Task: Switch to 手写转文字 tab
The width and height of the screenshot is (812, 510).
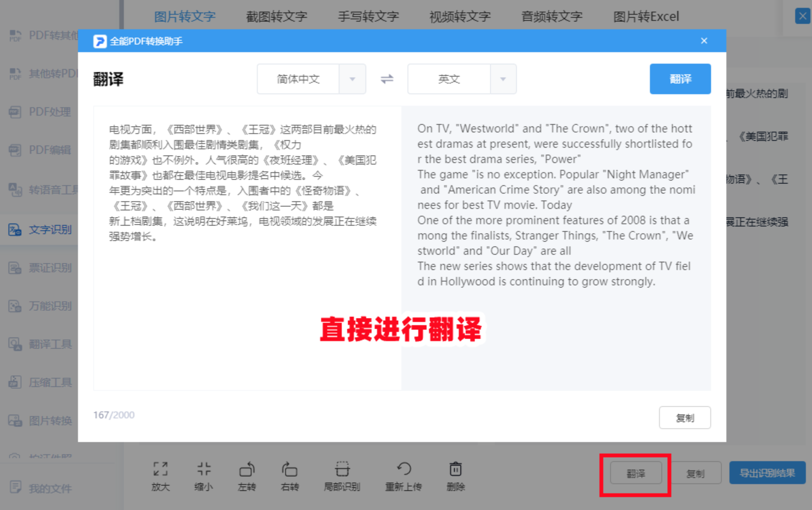Action: pyautogui.click(x=368, y=16)
